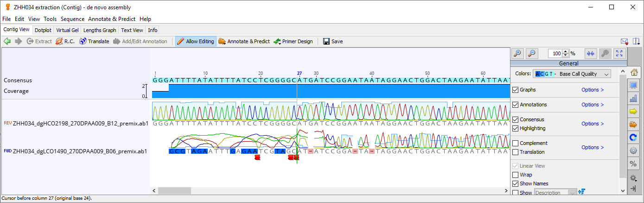Open the Edit menu
Viewport: 644px width, 203px height.
19,19
